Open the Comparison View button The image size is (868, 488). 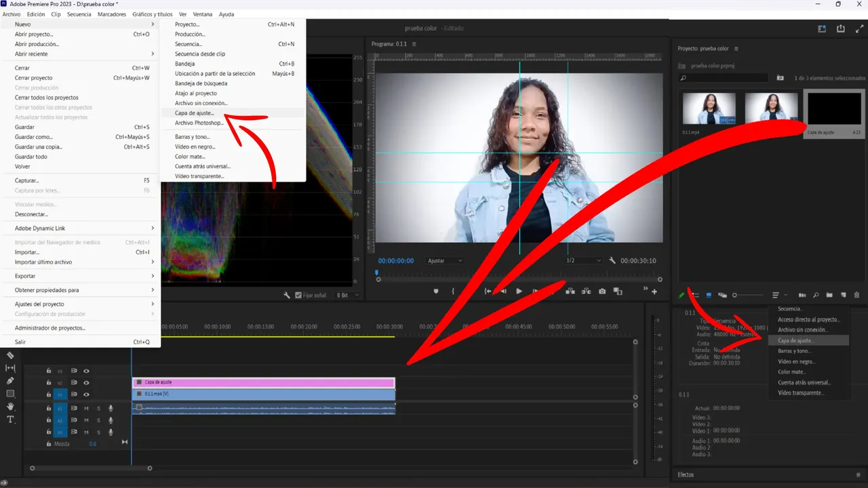(618, 291)
